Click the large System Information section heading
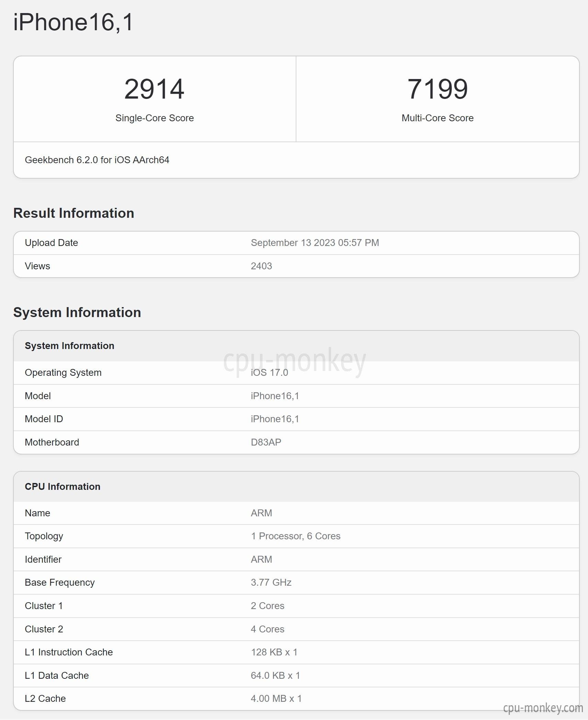 coord(77,312)
